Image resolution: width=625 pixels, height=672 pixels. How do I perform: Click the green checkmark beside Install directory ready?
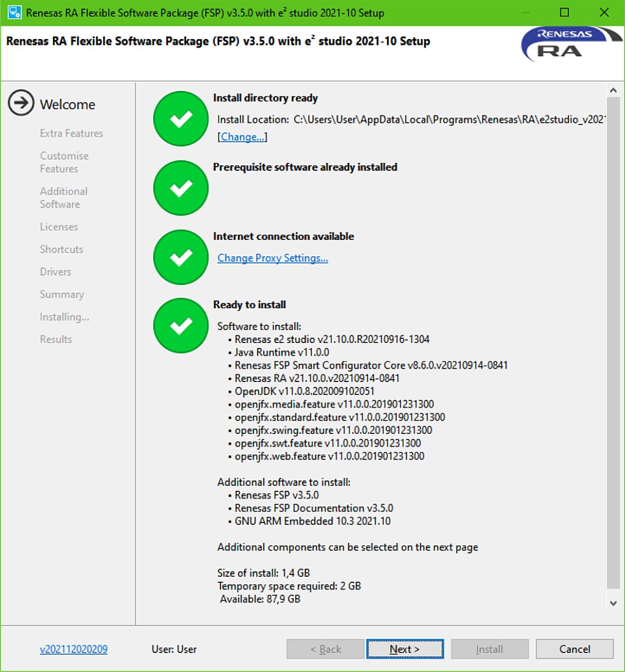(x=180, y=118)
